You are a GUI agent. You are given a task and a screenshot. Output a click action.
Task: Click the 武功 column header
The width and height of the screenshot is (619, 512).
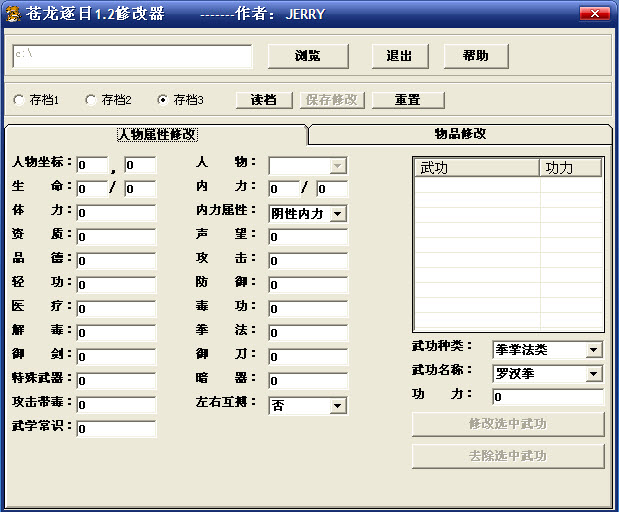pos(477,168)
